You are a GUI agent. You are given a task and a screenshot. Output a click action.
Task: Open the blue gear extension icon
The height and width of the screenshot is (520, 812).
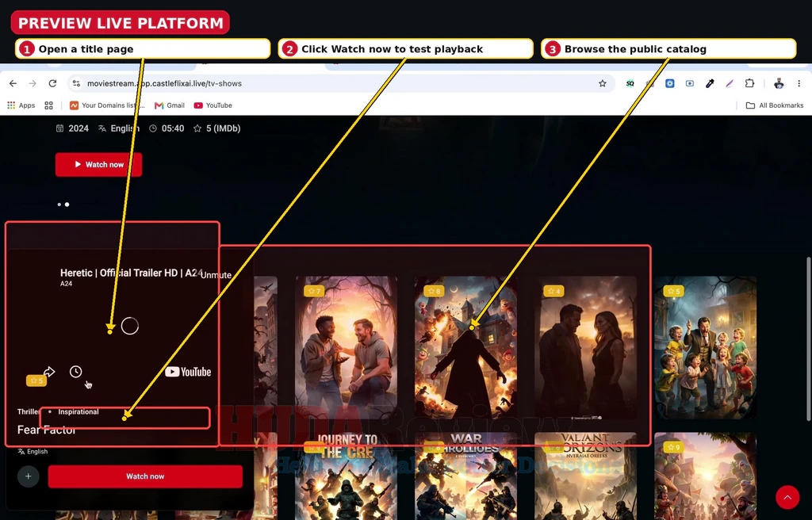click(x=669, y=83)
